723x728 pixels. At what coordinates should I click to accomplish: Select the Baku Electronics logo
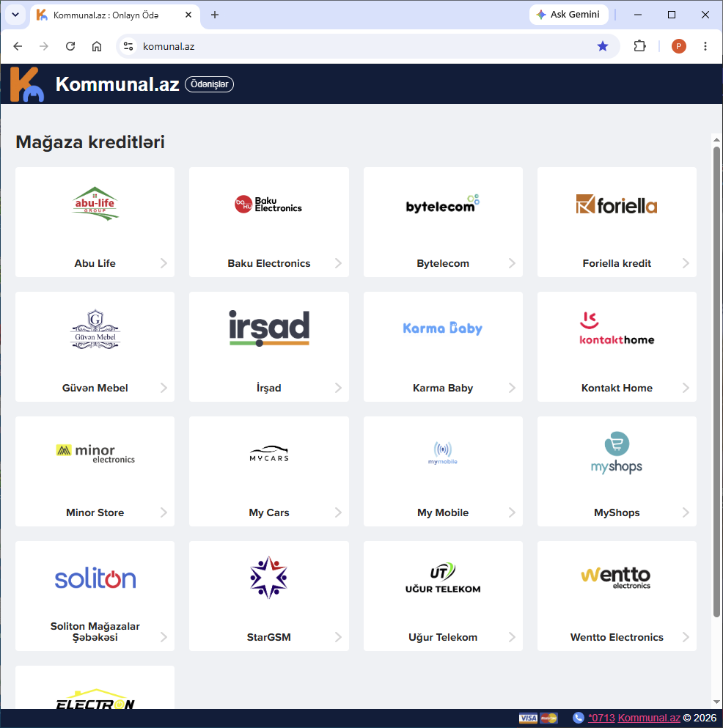pyautogui.click(x=268, y=205)
